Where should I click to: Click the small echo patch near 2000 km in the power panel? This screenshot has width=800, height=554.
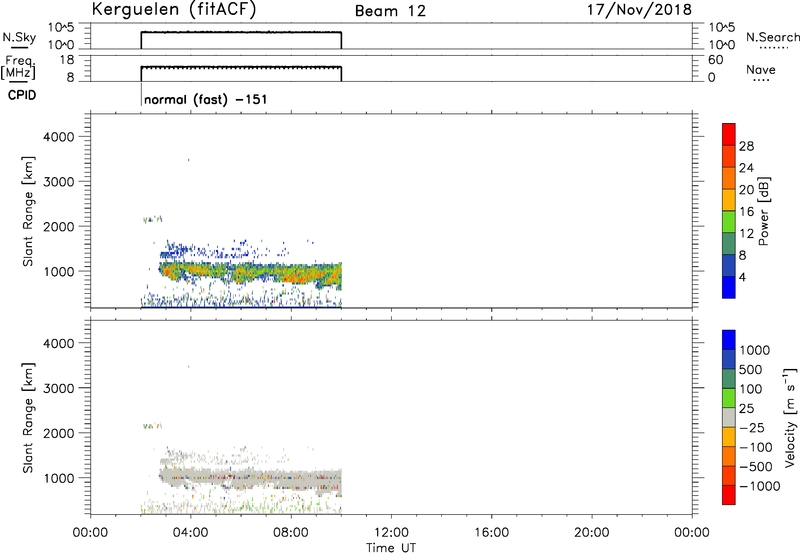click(153, 220)
